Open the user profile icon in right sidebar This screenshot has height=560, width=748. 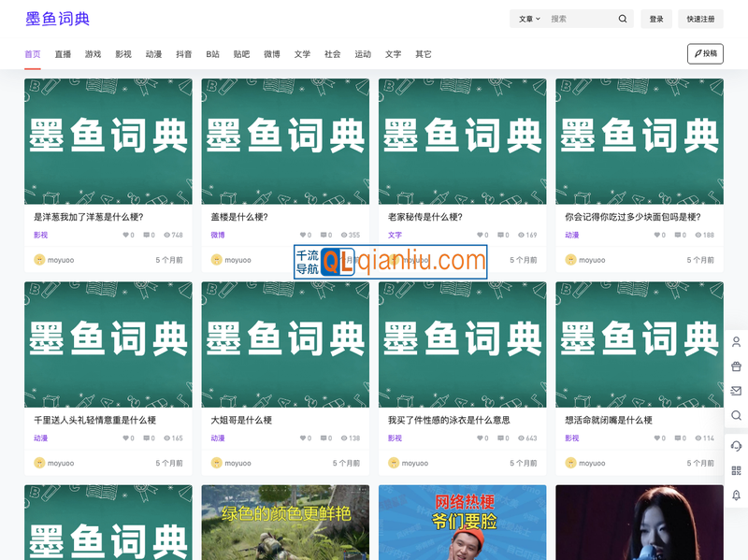click(x=737, y=343)
